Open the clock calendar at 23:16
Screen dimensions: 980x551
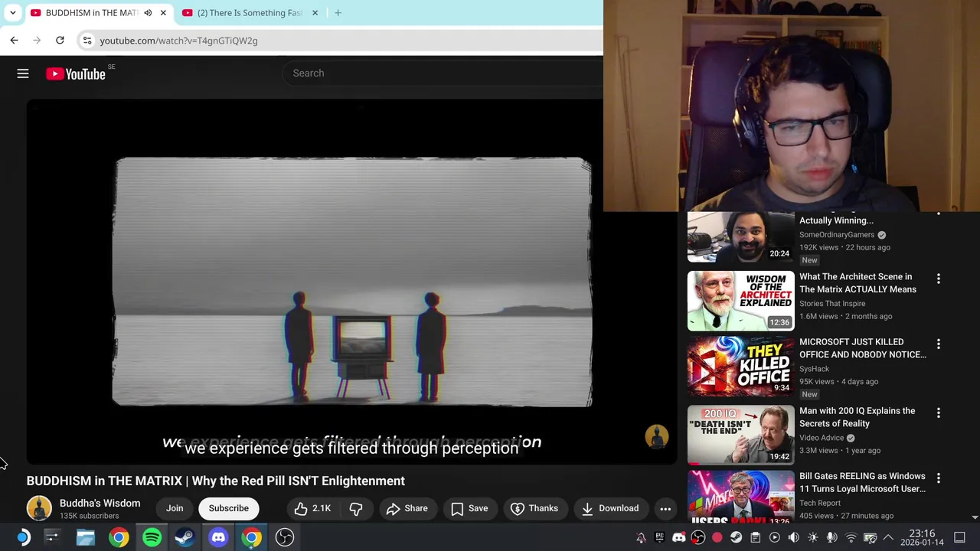coord(922,537)
